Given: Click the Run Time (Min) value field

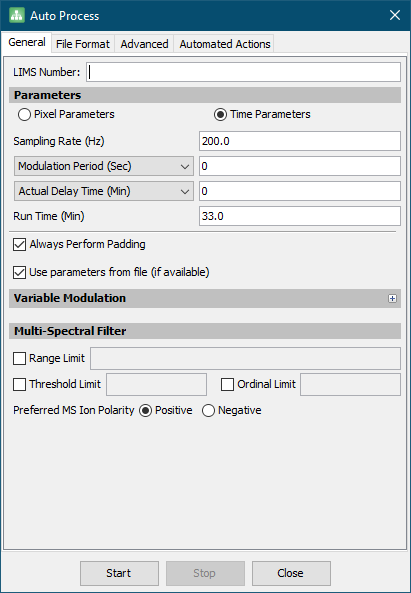Looking at the screenshot, I should click(x=300, y=216).
